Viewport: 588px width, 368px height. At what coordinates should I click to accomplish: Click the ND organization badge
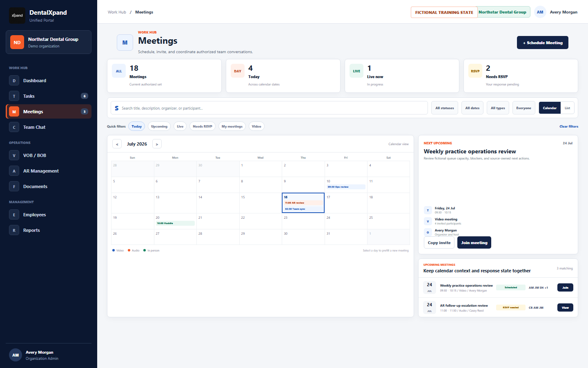(x=17, y=42)
